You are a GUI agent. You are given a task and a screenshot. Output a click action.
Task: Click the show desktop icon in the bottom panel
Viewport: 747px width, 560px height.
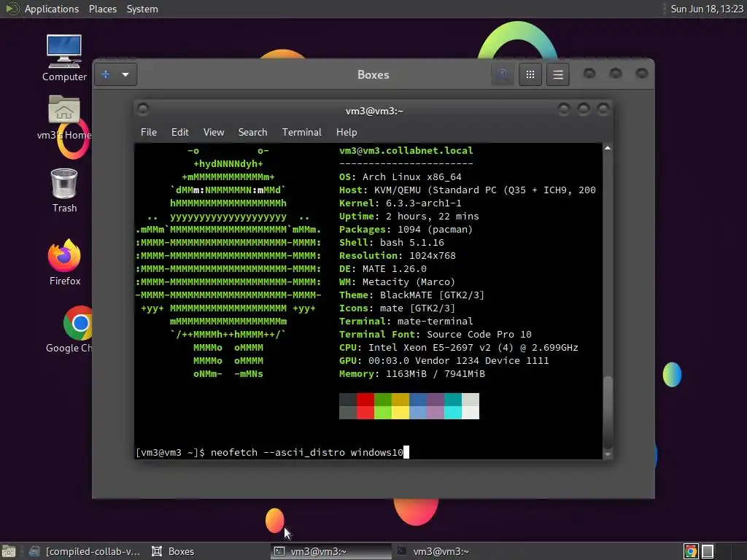(9, 551)
